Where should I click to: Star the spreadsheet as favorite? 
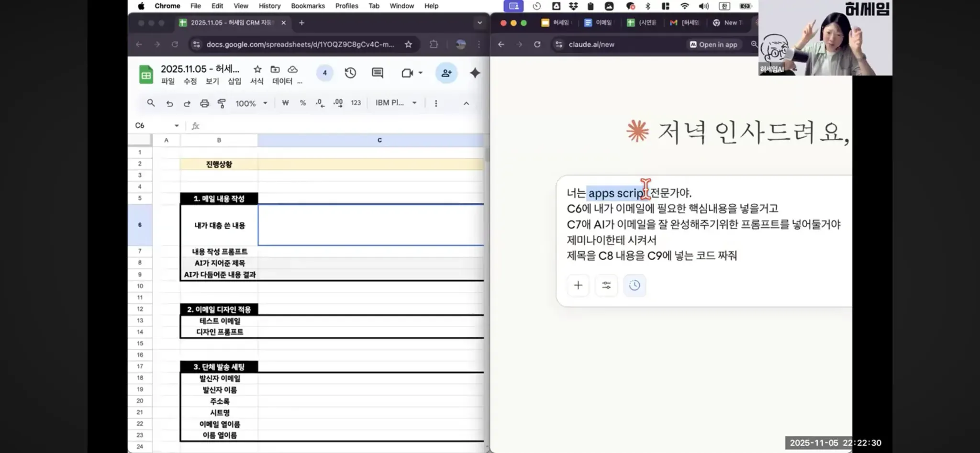pos(257,69)
